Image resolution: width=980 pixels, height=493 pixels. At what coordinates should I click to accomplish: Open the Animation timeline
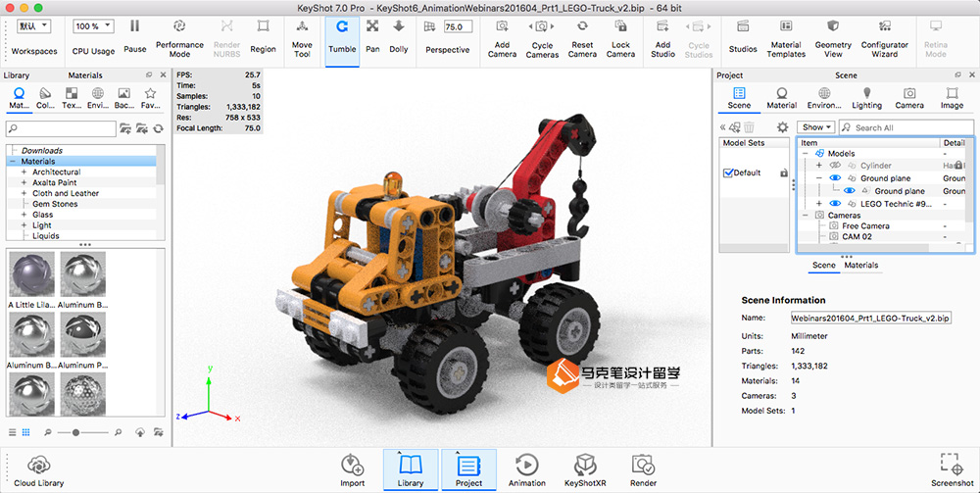527,471
